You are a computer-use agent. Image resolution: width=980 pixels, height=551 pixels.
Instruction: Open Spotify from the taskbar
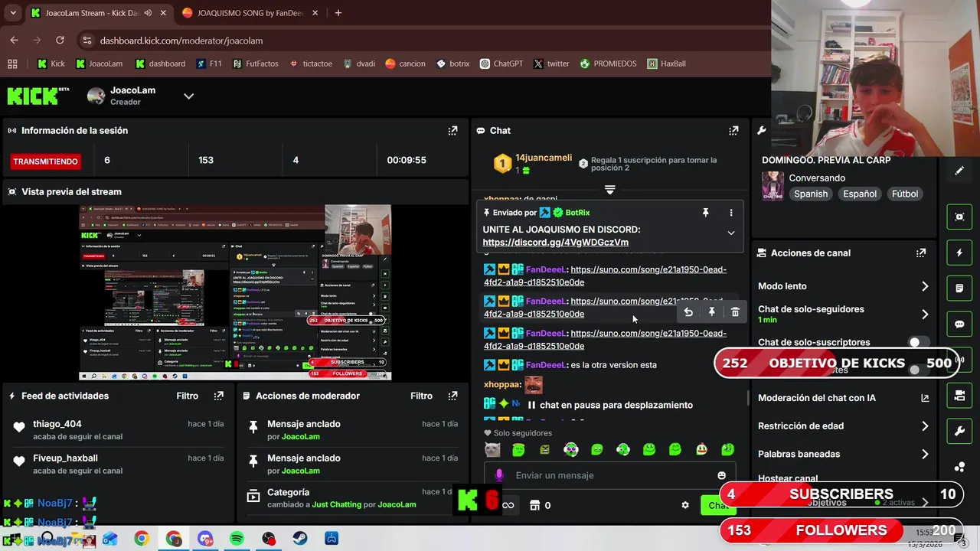point(237,539)
